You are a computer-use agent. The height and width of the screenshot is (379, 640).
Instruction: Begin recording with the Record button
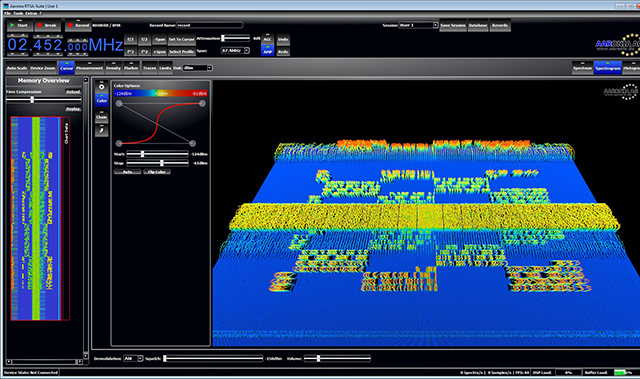click(78, 25)
